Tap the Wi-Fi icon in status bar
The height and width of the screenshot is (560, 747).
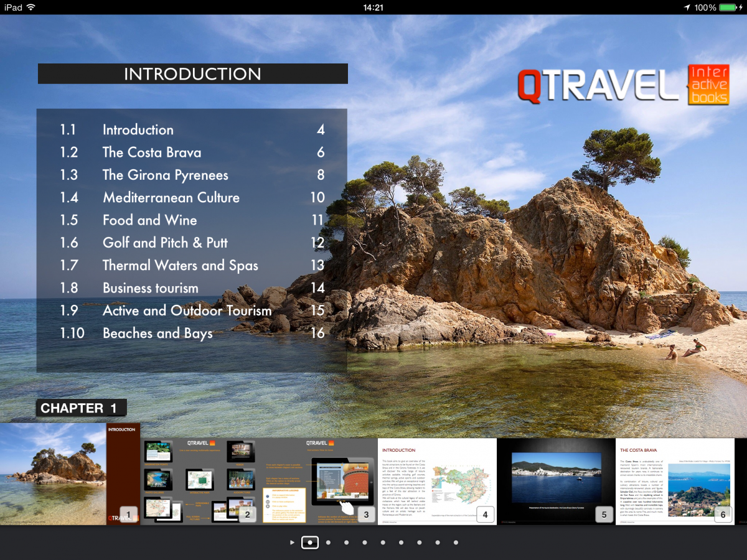pos(31,7)
